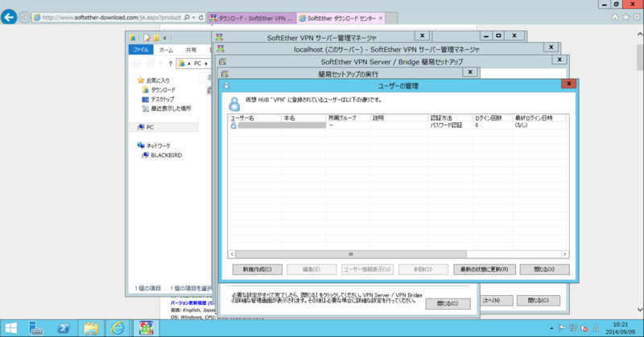Click 新規作成(C) button to add user
This screenshot has width=644, height=337.
coord(257,269)
